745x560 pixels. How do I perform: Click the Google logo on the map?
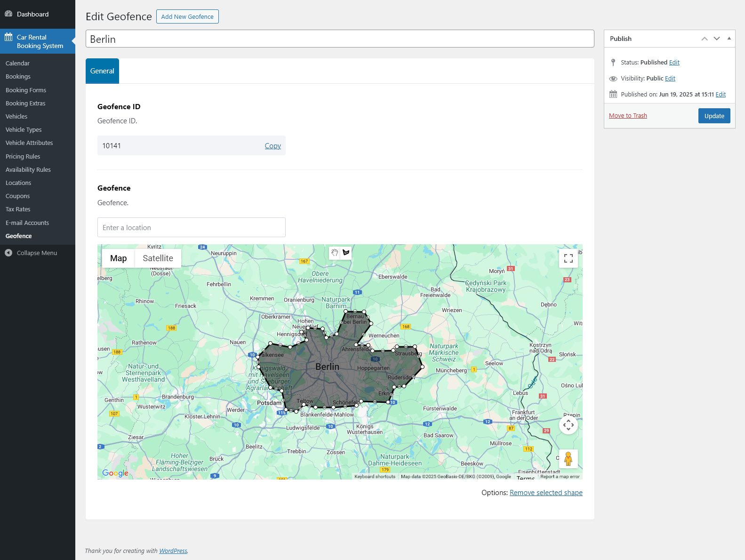pyautogui.click(x=115, y=473)
